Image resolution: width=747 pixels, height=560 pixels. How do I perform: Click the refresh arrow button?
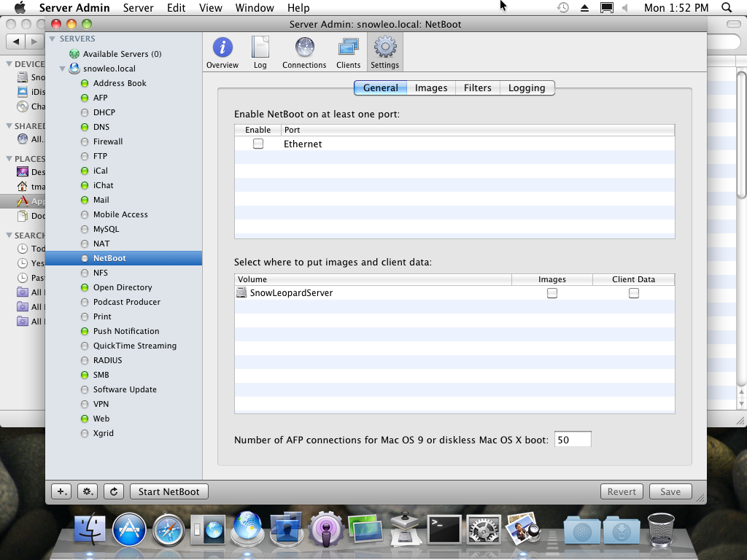pyautogui.click(x=114, y=491)
